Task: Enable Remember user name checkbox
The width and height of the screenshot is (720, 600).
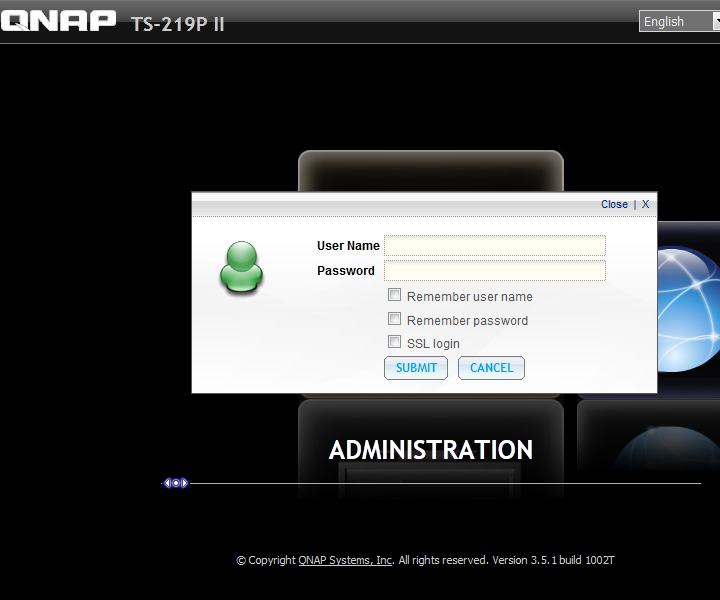Action: (x=395, y=295)
